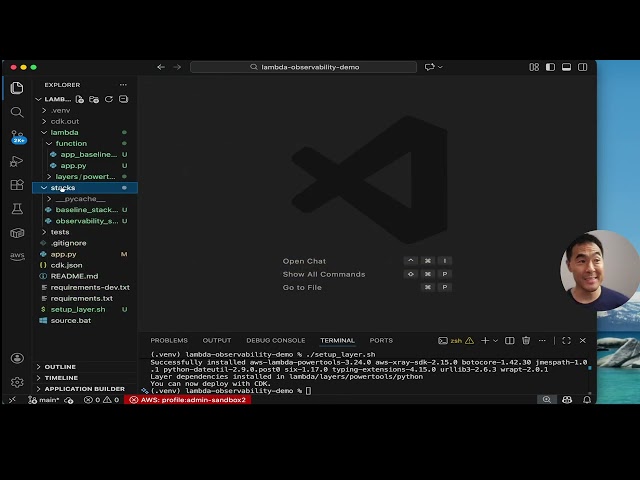This screenshot has width=640, height=480.
Task: Open source.bat file
Action: click(x=85, y=320)
